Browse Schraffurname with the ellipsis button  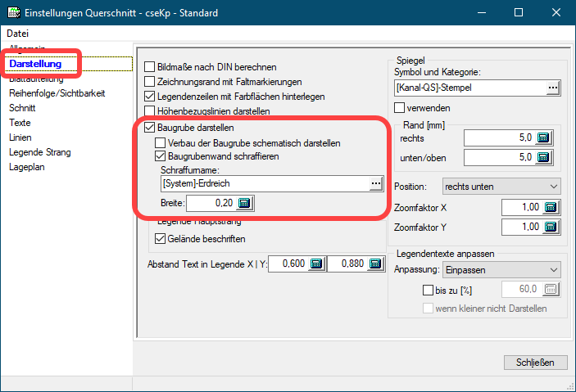point(375,183)
